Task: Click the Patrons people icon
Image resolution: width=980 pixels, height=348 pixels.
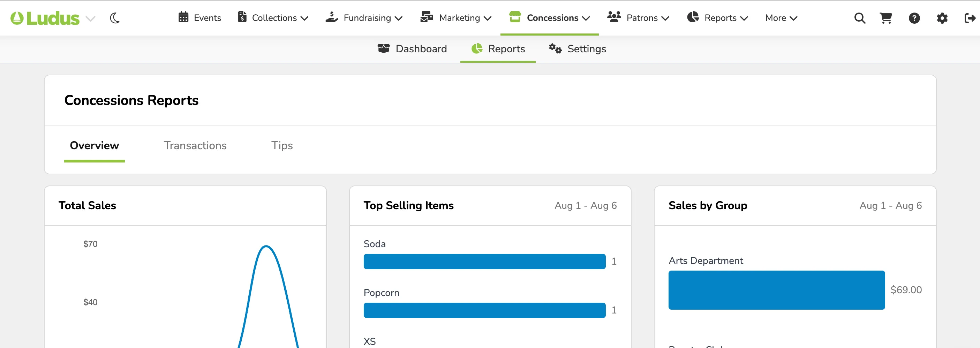Action: tap(614, 17)
